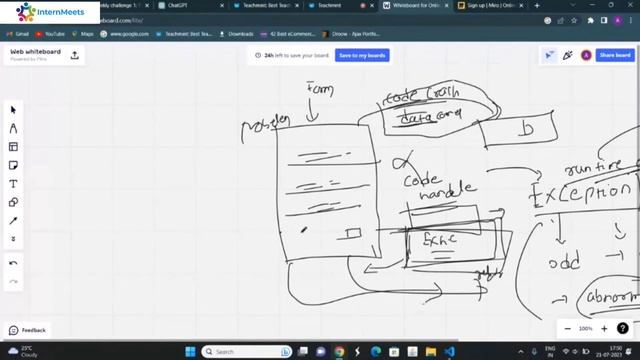Screen dimensions: 640x360
Task: Click the taskbar Search box
Action: pos(247,351)
